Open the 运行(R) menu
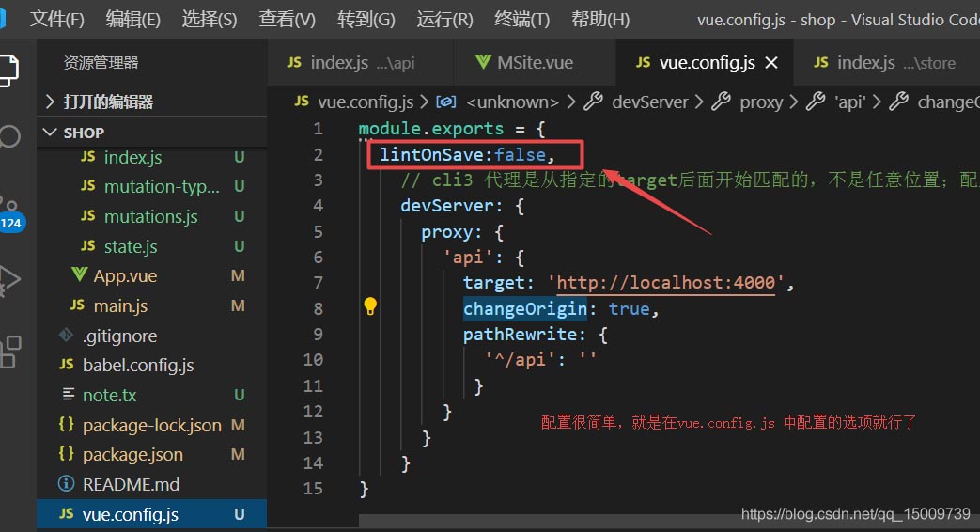The image size is (980, 532). point(445,20)
